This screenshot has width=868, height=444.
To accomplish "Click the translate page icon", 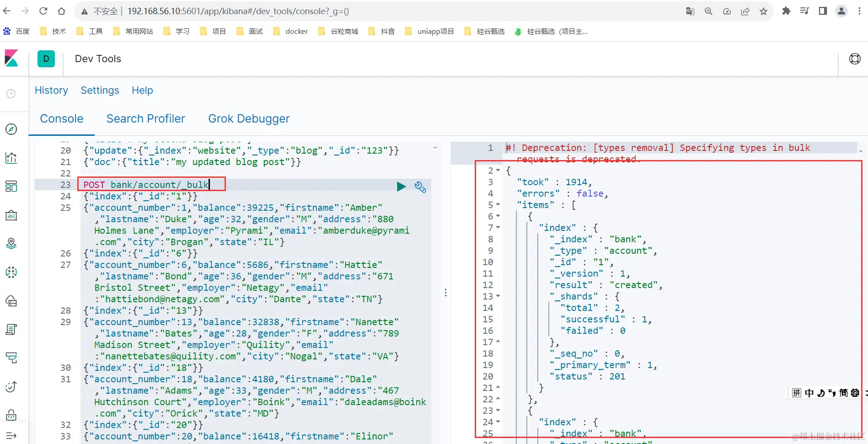I will tap(690, 11).
